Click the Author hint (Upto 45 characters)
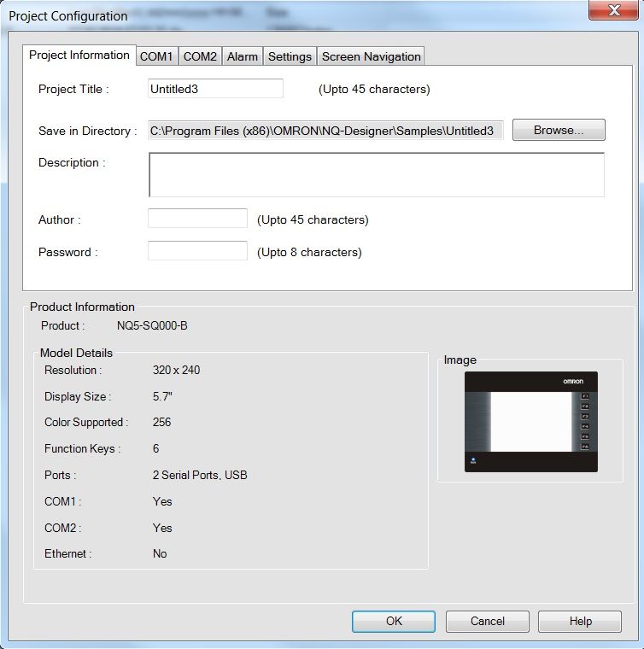This screenshot has width=644, height=649. [x=313, y=219]
